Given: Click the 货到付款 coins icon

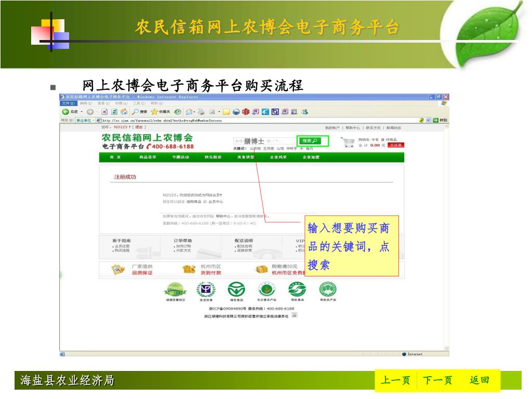Looking at the screenshot, I should 189,270.
